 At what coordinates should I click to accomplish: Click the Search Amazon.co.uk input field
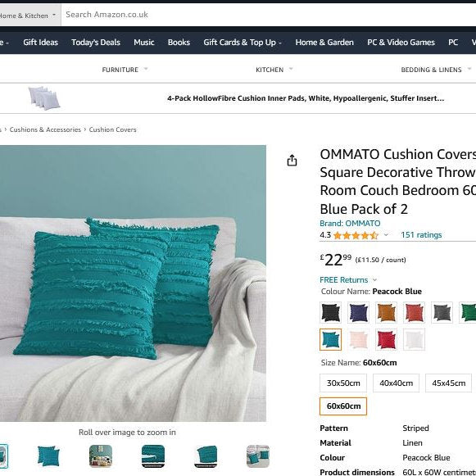pos(269,15)
